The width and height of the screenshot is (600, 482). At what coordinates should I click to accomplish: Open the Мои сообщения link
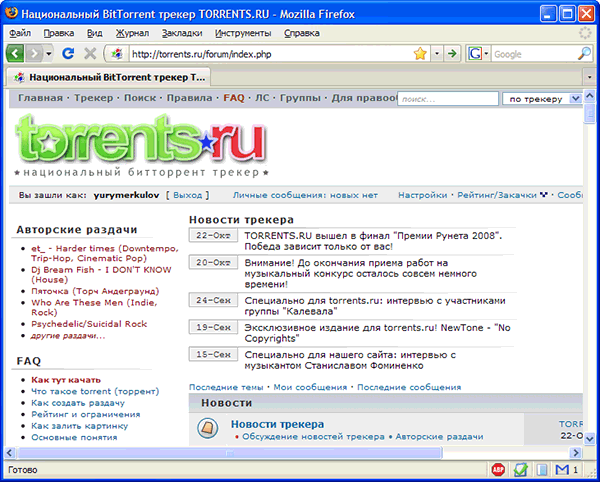tap(310, 387)
